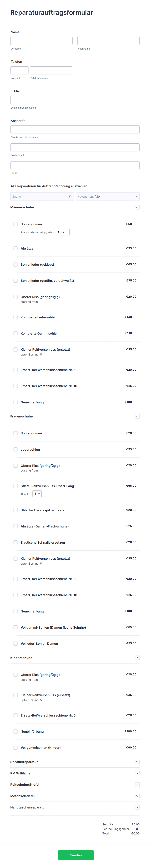Viewport: 150px width, 868px height.
Task: Expand the RM Williams section
Action: [137, 773]
